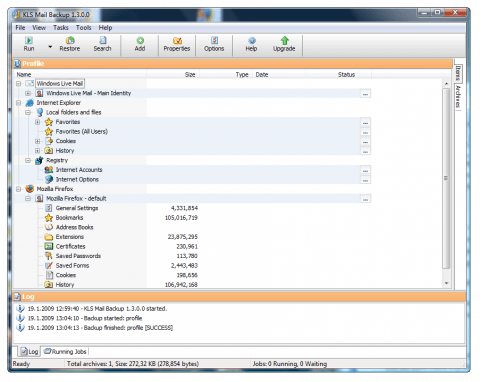Switch to the Running Jobs tab

pyautogui.click(x=65, y=351)
